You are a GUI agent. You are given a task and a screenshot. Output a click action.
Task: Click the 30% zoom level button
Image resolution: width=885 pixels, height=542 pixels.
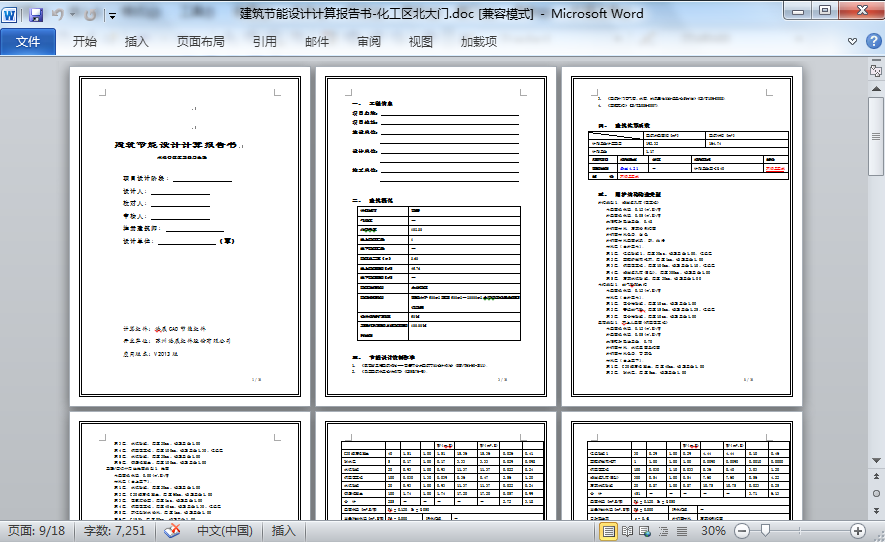coord(713,531)
